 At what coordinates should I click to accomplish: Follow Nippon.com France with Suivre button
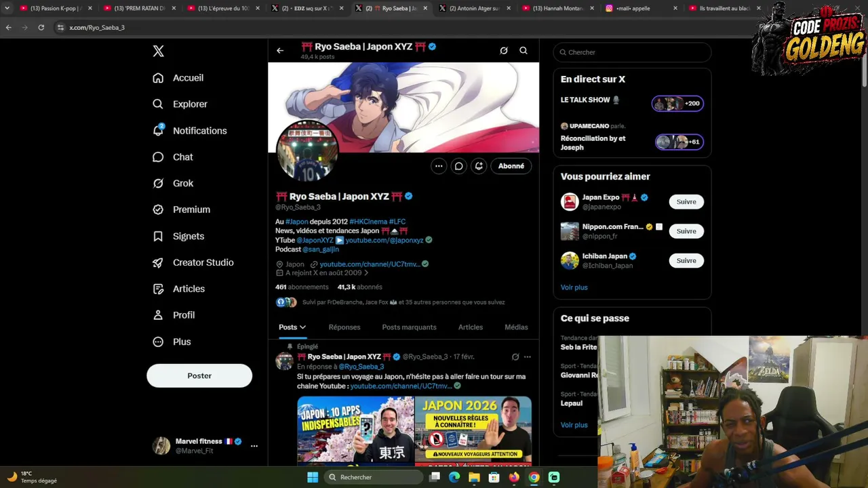click(x=686, y=231)
